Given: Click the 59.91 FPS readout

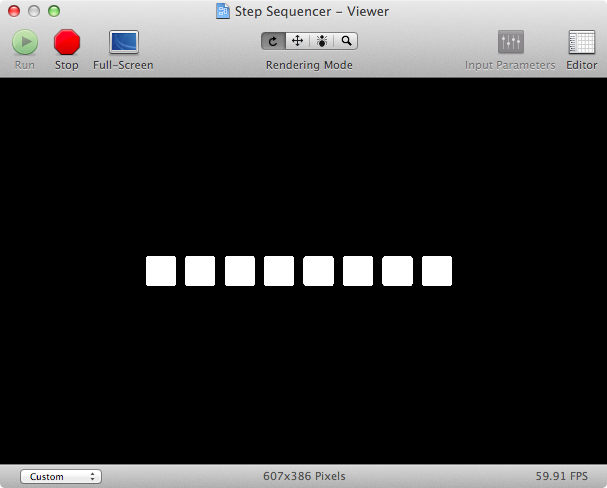Looking at the screenshot, I should coord(561,476).
